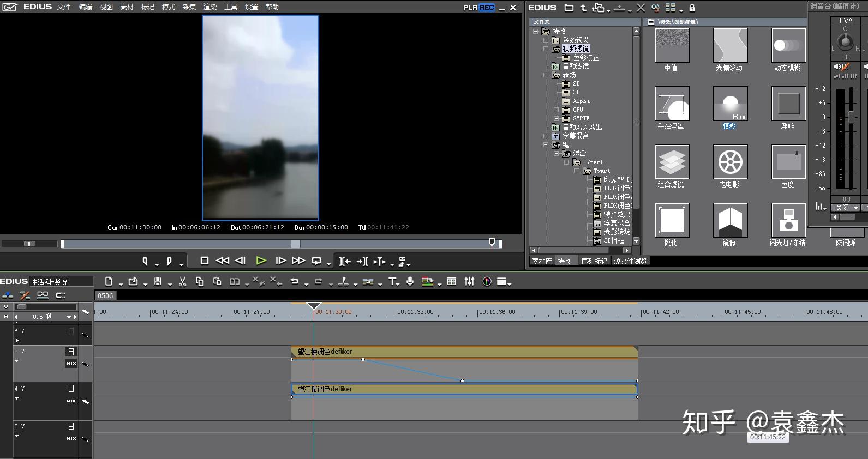This screenshot has height=459, width=868.
Task: Expand the 字幕混合 tree node
Action: pos(546,136)
